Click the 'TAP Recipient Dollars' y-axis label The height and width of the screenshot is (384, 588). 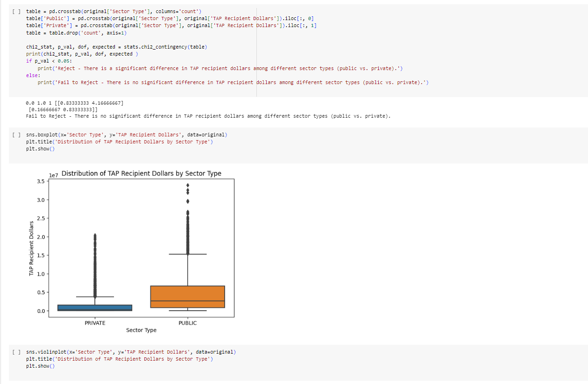click(x=32, y=248)
